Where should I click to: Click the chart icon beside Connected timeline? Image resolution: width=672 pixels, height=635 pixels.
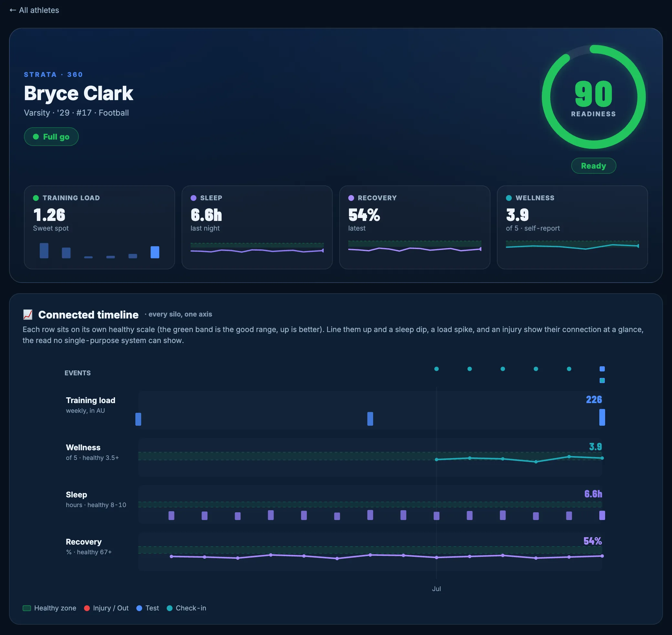click(28, 315)
